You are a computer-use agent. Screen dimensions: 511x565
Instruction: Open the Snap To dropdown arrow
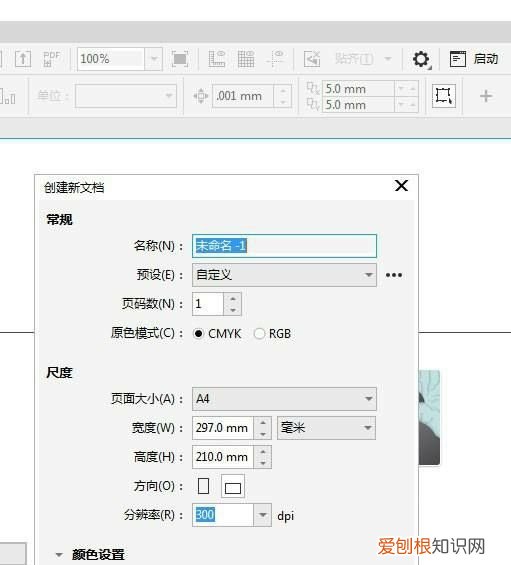(388, 59)
